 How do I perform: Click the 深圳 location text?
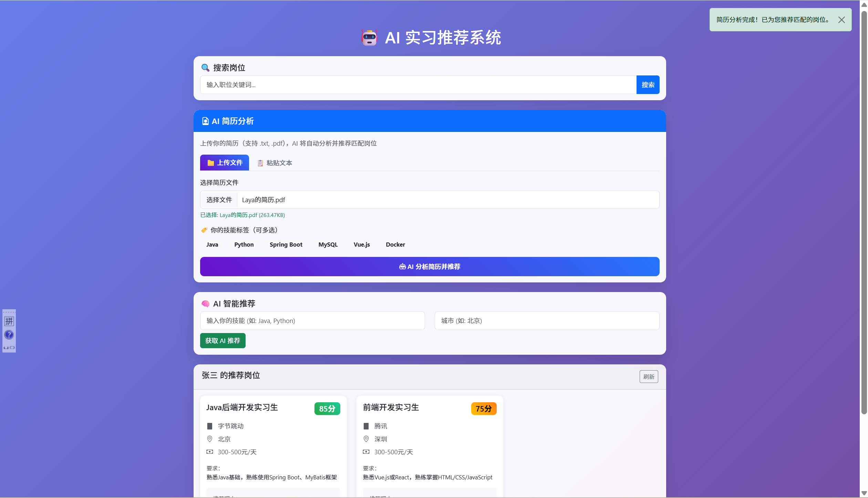(381, 439)
